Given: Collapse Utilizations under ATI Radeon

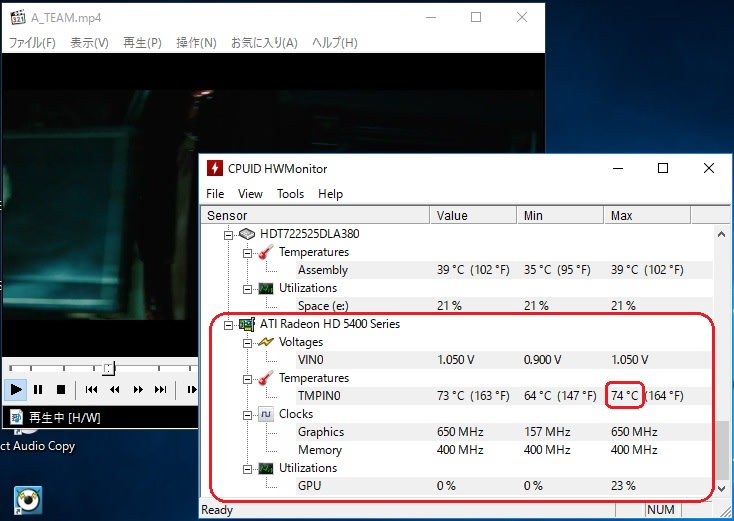Looking at the screenshot, I should [247, 469].
